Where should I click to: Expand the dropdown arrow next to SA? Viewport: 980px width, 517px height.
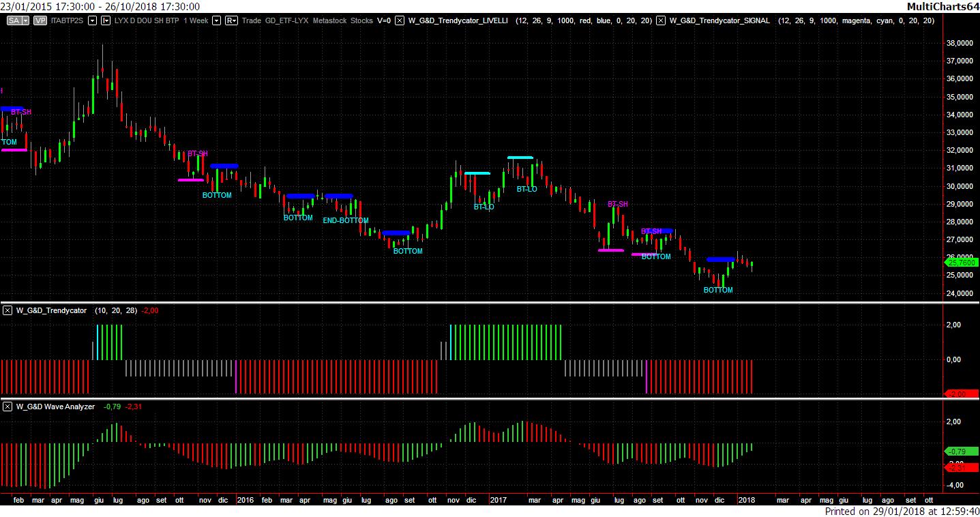click(x=26, y=20)
